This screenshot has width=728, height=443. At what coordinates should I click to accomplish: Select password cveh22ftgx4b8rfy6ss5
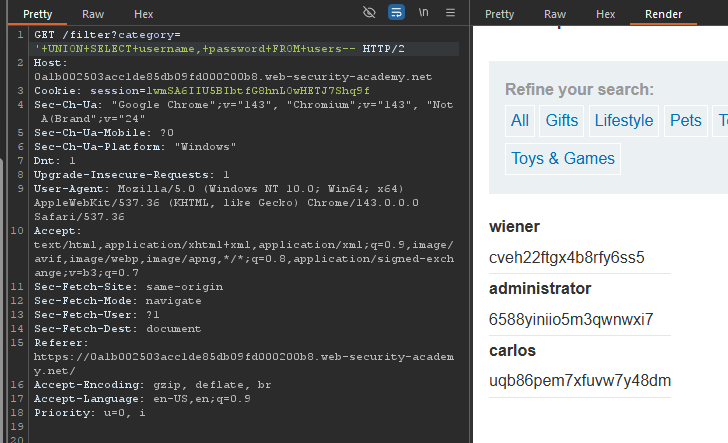(x=566, y=257)
